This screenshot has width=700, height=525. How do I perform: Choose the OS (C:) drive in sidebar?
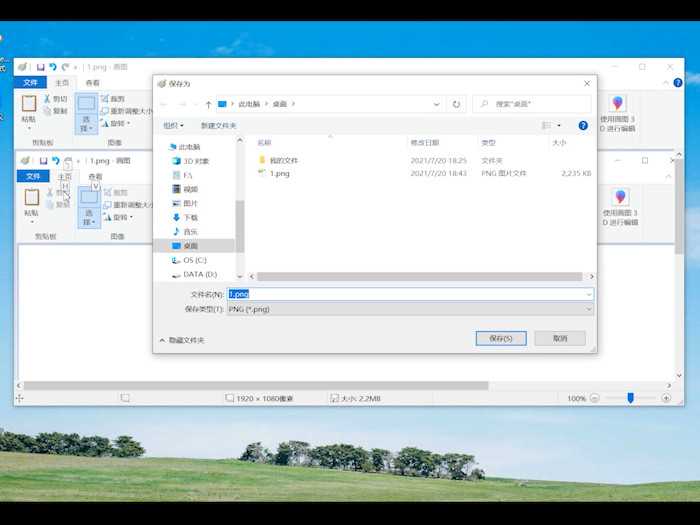pyautogui.click(x=194, y=260)
